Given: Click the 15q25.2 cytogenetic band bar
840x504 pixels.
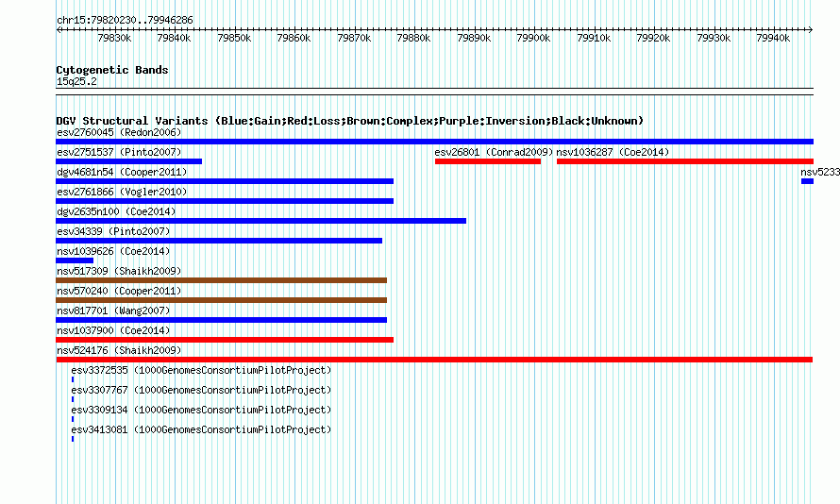Looking at the screenshot, I should pyautogui.click(x=434, y=92).
